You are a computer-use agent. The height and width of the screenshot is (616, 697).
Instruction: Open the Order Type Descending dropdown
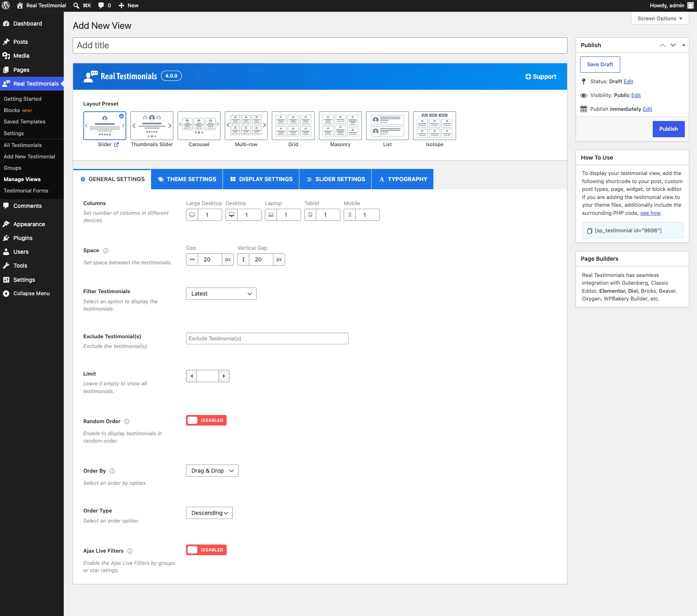(209, 513)
